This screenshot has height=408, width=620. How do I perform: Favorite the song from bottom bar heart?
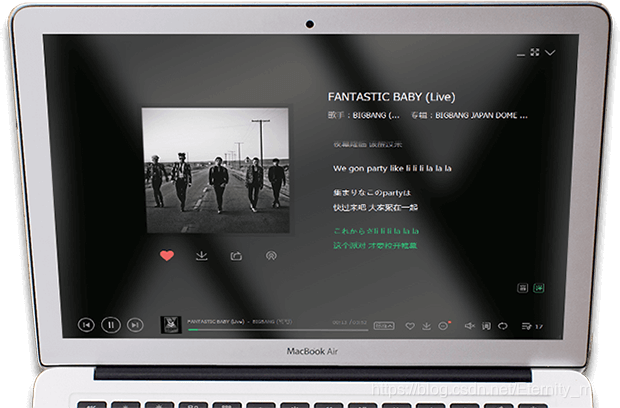tap(410, 326)
